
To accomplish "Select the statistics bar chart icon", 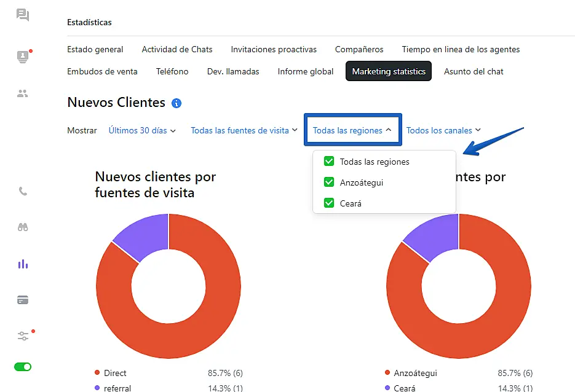I will pos(23,264).
